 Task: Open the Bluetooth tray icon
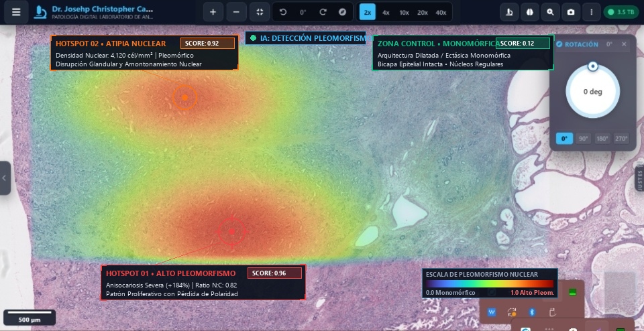coord(532,312)
